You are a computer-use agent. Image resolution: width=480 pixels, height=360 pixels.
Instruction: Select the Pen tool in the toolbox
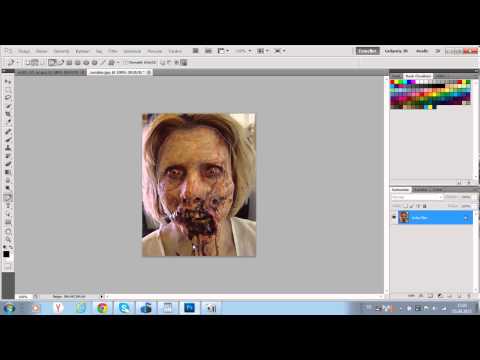point(7,198)
